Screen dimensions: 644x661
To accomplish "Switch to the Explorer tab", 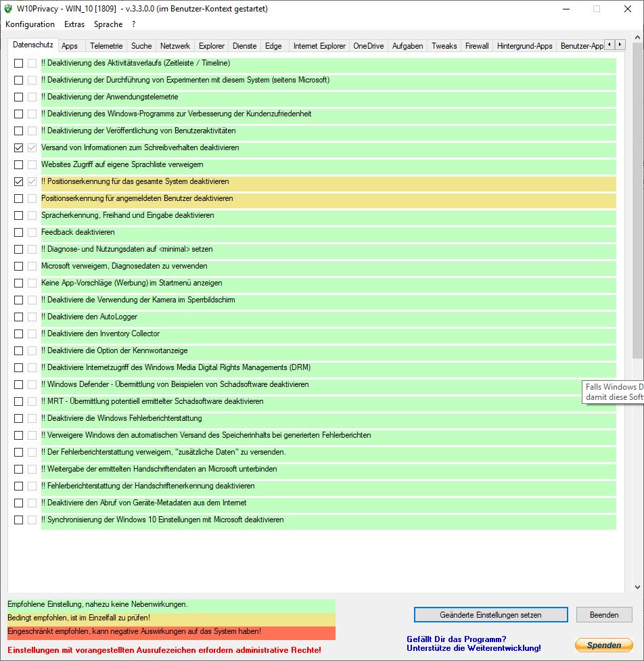I will pos(212,46).
